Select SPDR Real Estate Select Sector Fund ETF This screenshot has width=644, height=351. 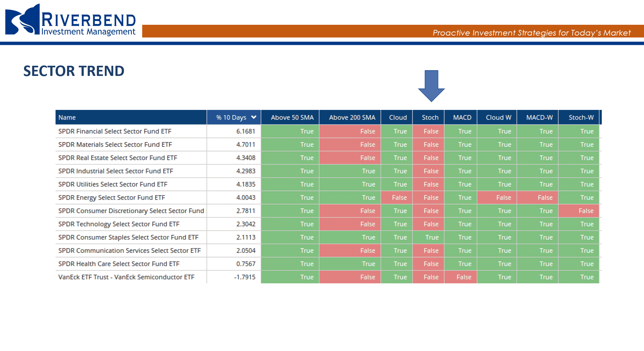pyautogui.click(x=118, y=158)
